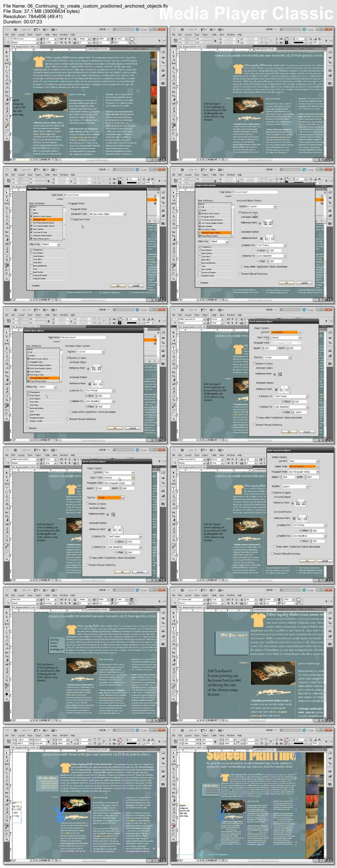Click search field in 00:01:42 application bar
Viewport: 337px width, 868px height.
pos(123,169)
